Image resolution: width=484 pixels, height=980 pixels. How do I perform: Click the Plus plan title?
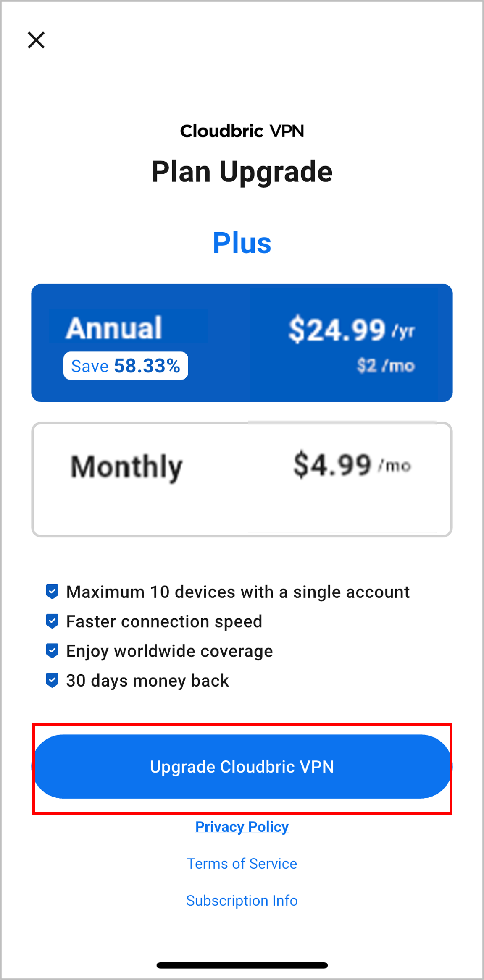coord(242,243)
